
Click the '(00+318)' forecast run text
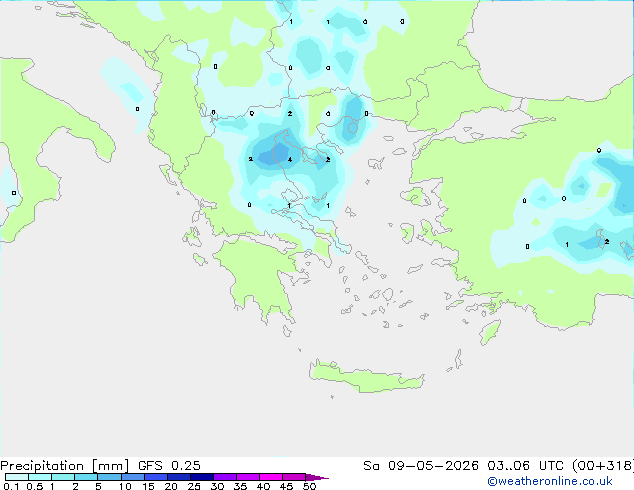(603, 466)
